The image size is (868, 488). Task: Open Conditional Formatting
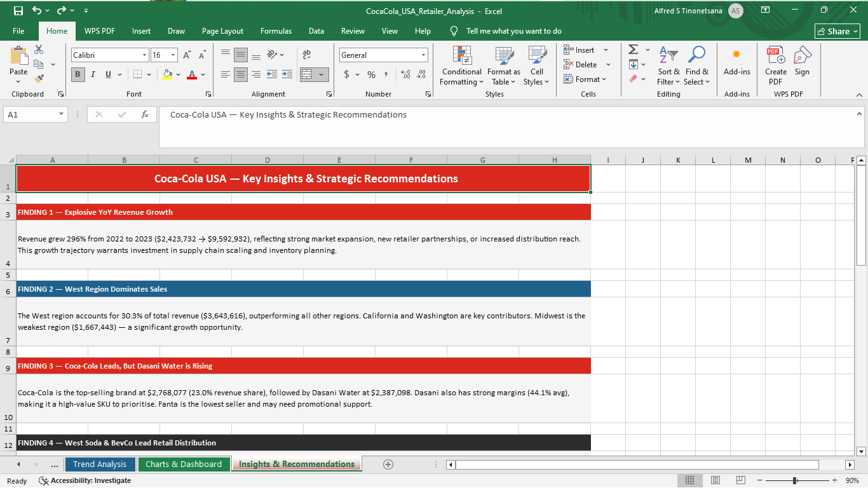click(462, 65)
